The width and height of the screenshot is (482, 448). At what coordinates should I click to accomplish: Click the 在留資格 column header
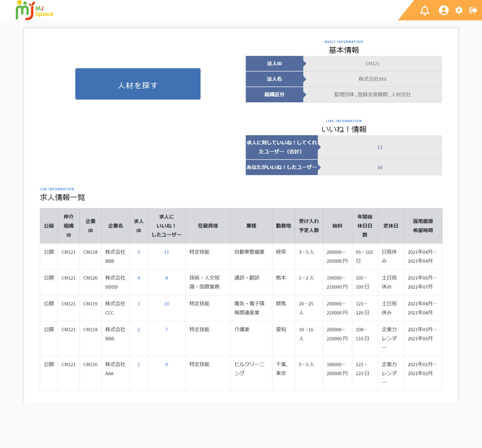tap(208, 226)
